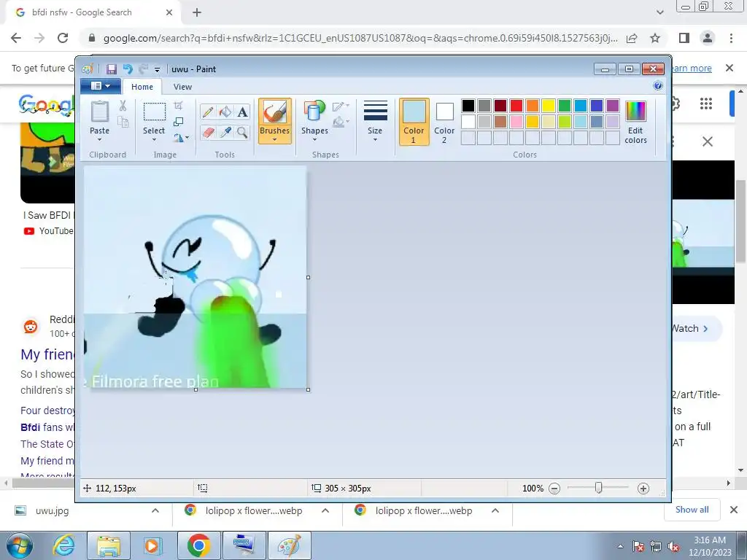
Task: Open Chrome tab search chevron
Action: pyautogui.click(x=659, y=12)
